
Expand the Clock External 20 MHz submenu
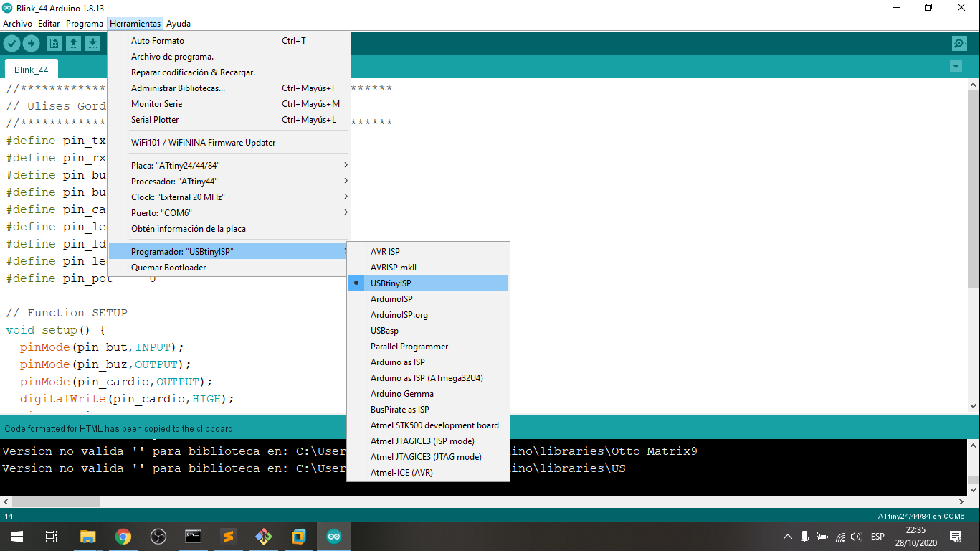(229, 197)
